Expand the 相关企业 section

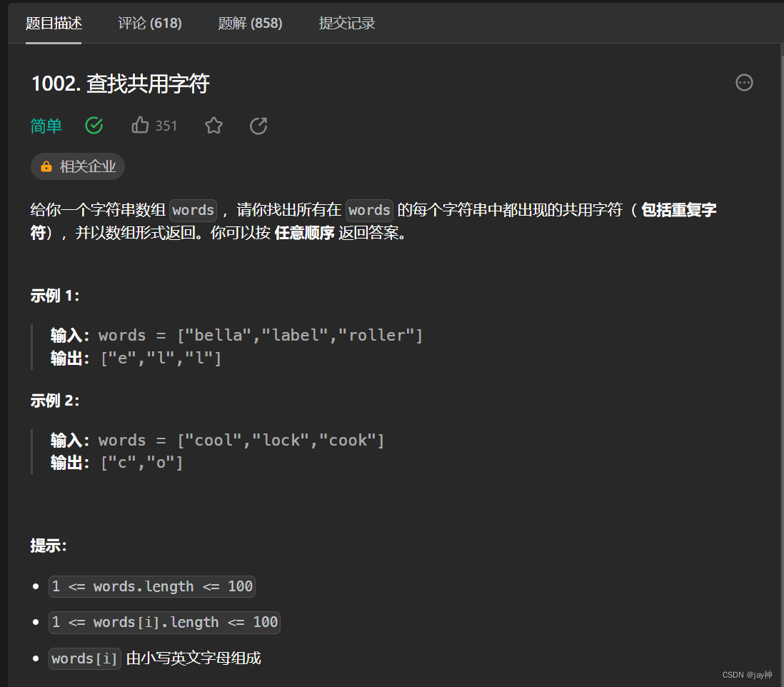[77, 166]
